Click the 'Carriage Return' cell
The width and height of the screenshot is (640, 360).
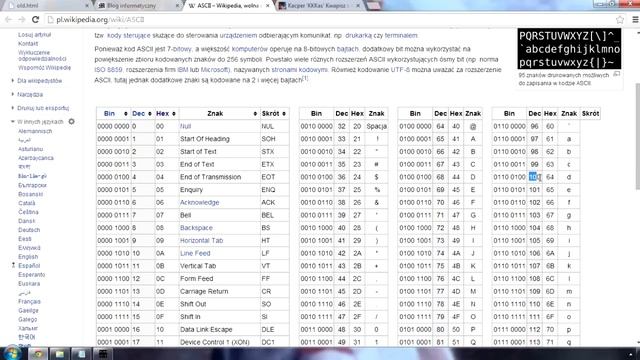coord(220,291)
